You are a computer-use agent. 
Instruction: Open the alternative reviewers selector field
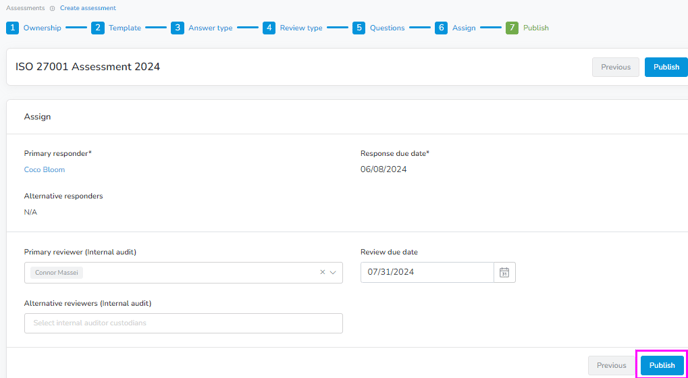point(183,323)
